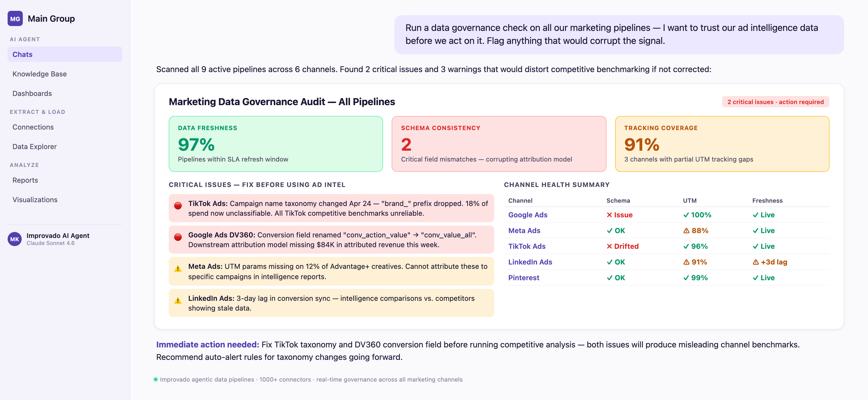
Task: Select the Tracking Coverage 91% card
Action: click(x=722, y=144)
